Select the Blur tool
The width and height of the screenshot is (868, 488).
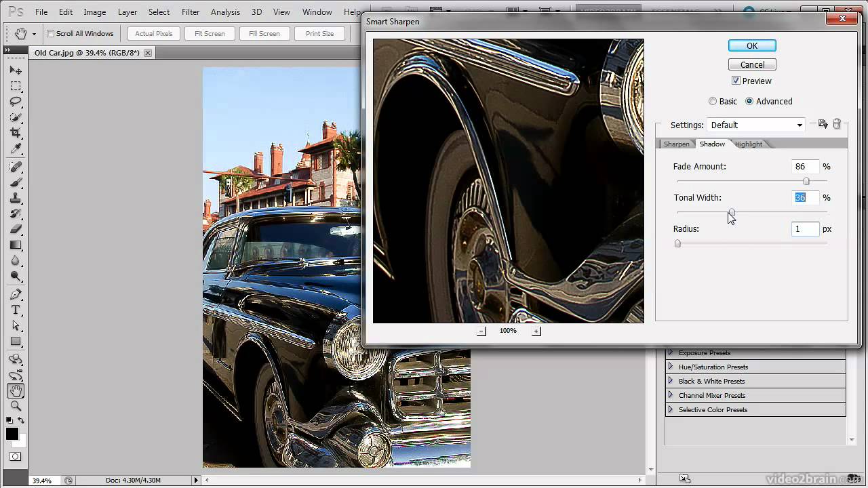tap(16, 260)
